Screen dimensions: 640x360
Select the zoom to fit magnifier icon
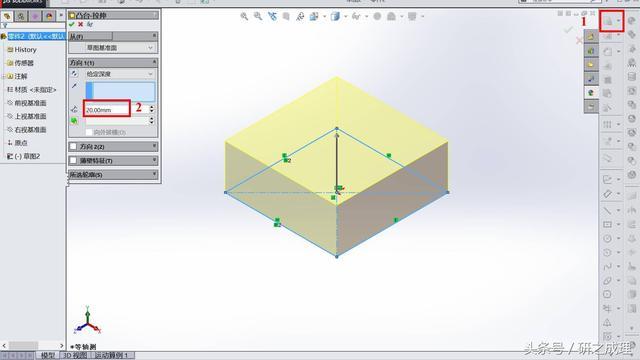coord(244,16)
